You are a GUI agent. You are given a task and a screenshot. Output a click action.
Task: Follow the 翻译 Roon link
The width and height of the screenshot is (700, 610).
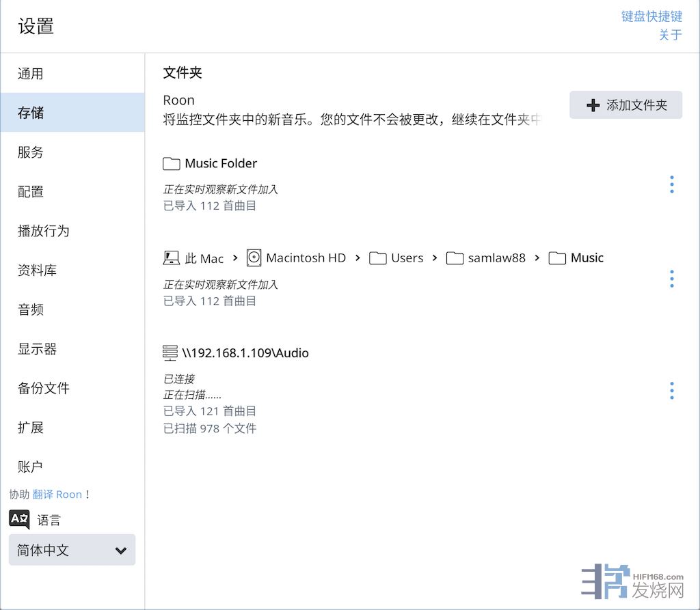point(57,494)
